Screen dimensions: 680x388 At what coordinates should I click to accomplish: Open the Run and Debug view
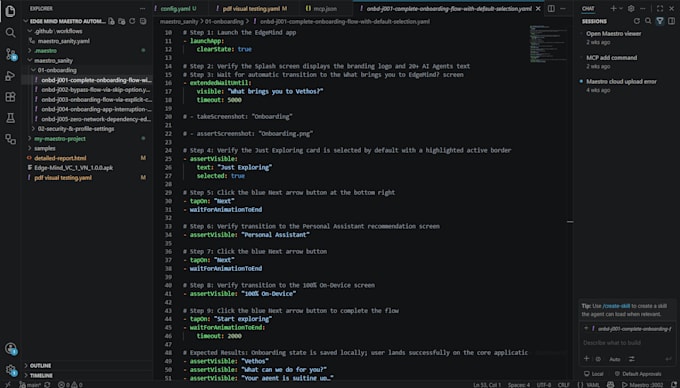(x=10, y=76)
